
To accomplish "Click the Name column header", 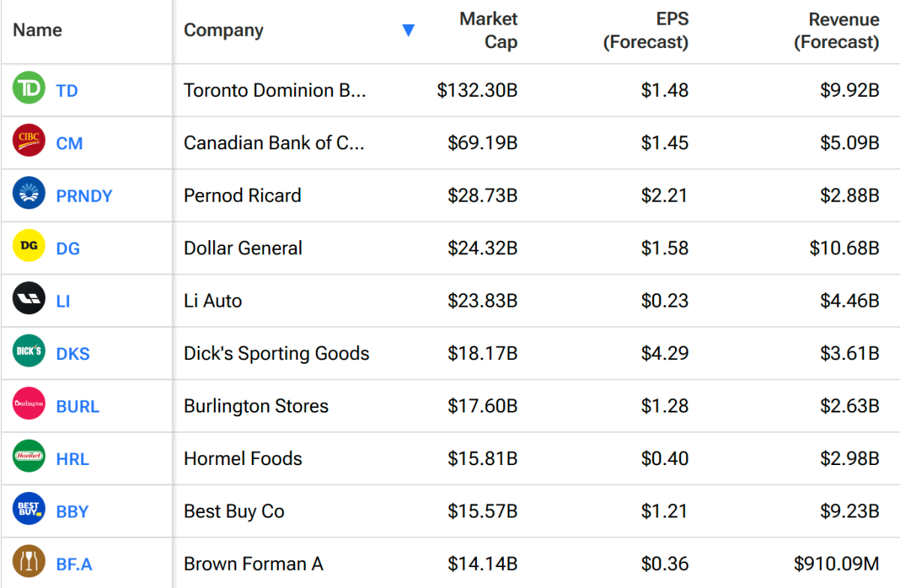I will coord(37,31).
